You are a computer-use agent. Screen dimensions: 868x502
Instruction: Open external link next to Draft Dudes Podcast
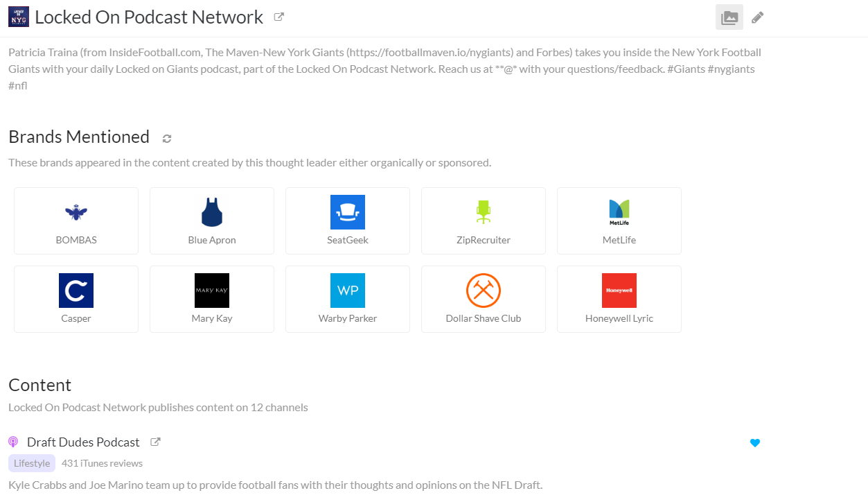pyautogui.click(x=156, y=442)
